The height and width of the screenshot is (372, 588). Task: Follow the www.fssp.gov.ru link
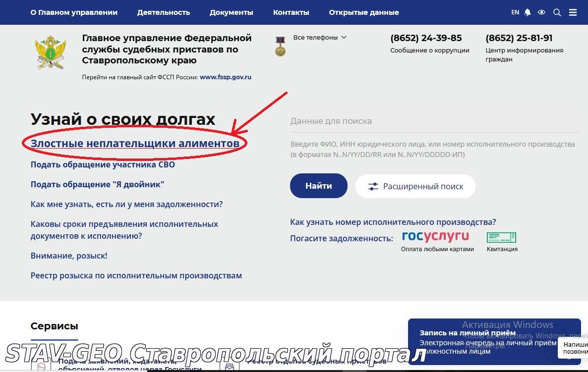[x=226, y=77]
